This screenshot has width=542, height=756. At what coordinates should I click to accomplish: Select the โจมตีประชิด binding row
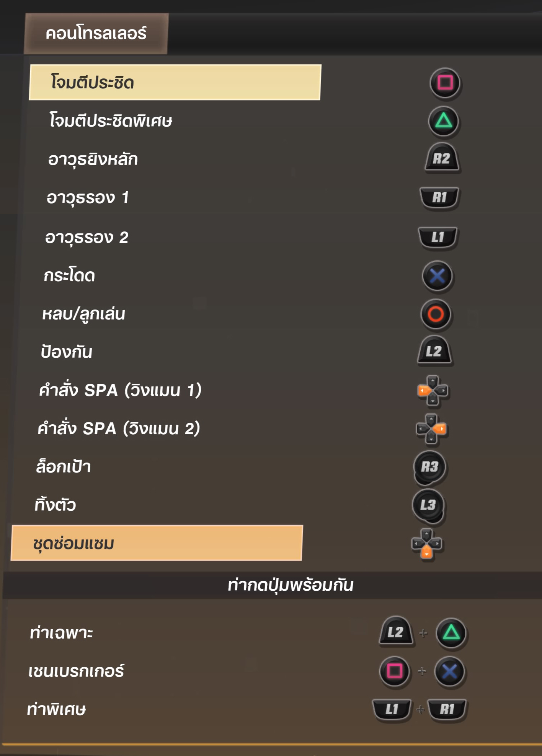click(x=175, y=83)
